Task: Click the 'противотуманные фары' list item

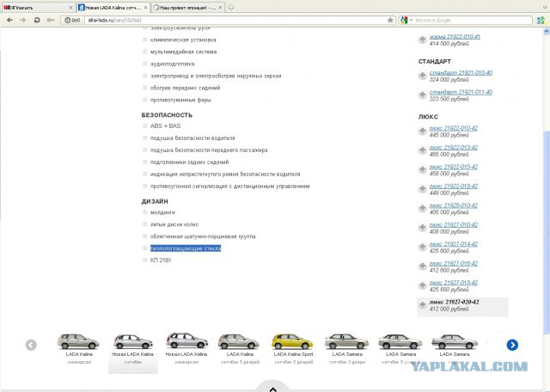Action: [x=180, y=100]
